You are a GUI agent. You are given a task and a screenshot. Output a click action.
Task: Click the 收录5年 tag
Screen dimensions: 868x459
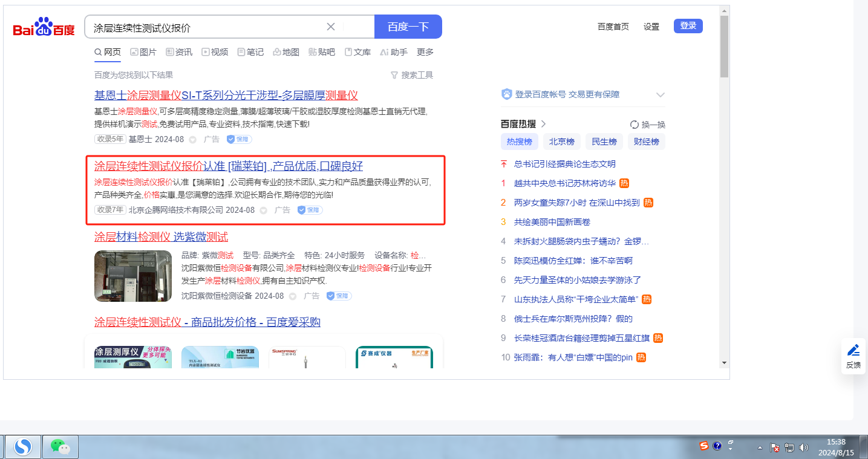tap(110, 139)
